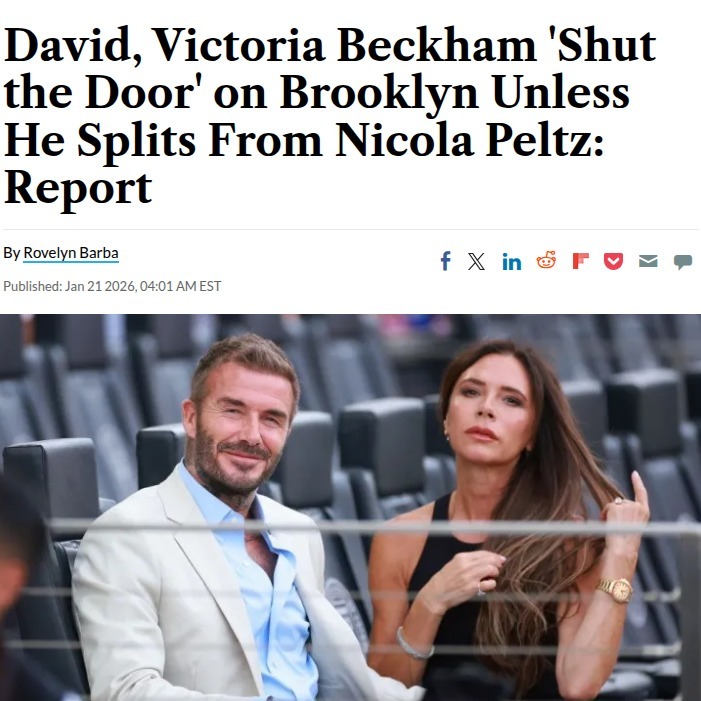Save the article to Pocket
701x701 pixels.
tap(613, 262)
